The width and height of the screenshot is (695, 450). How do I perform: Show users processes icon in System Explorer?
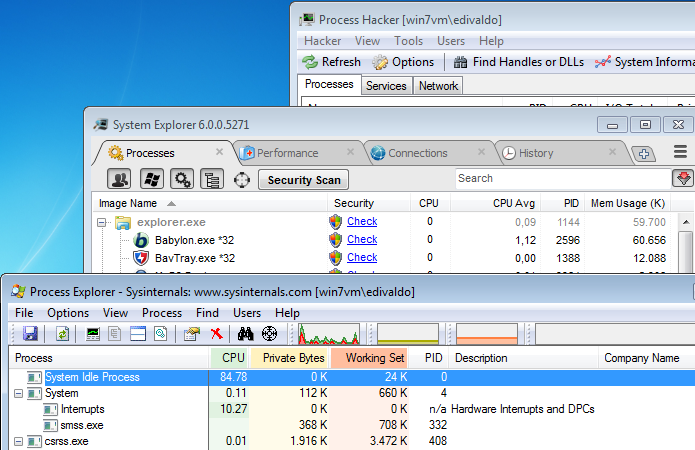[119, 179]
